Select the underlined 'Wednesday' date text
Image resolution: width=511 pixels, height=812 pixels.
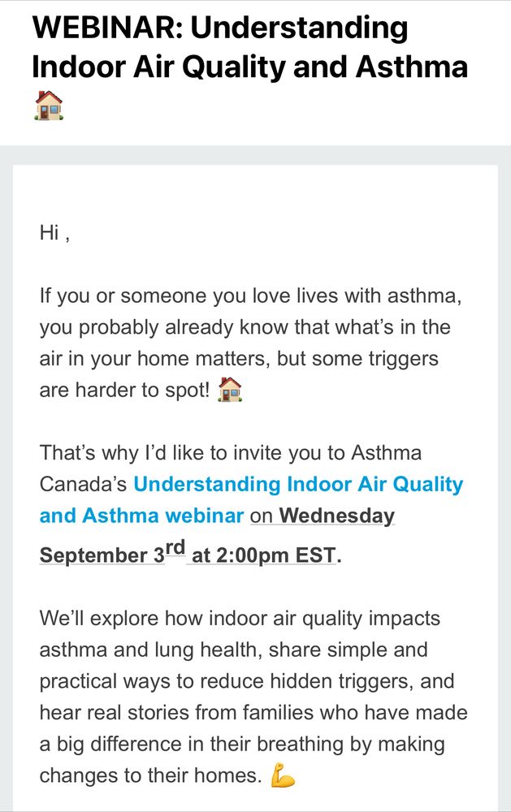337,516
